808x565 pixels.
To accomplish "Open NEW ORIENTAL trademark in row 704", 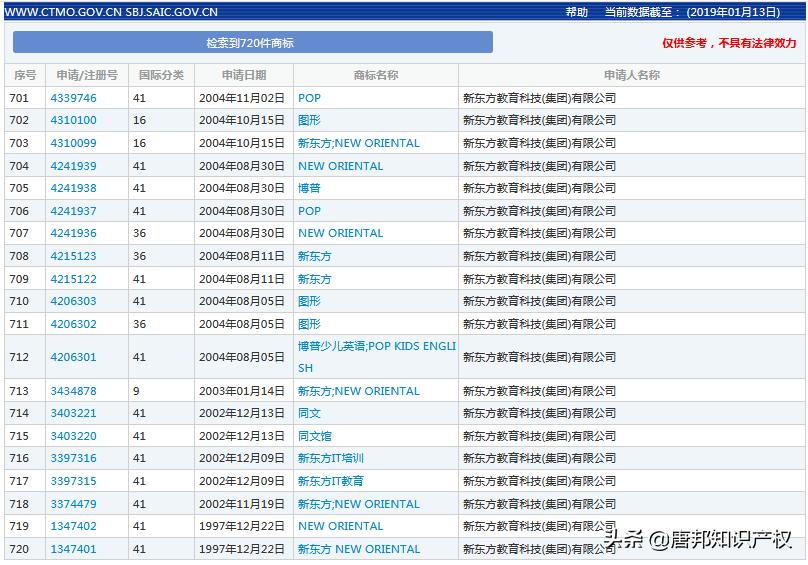I will click(341, 166).
